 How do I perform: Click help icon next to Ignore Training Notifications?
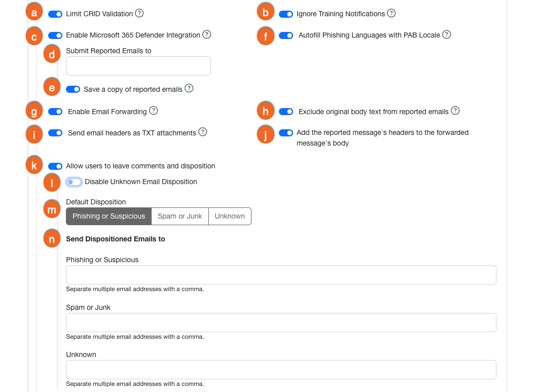[x=391, y=13]
